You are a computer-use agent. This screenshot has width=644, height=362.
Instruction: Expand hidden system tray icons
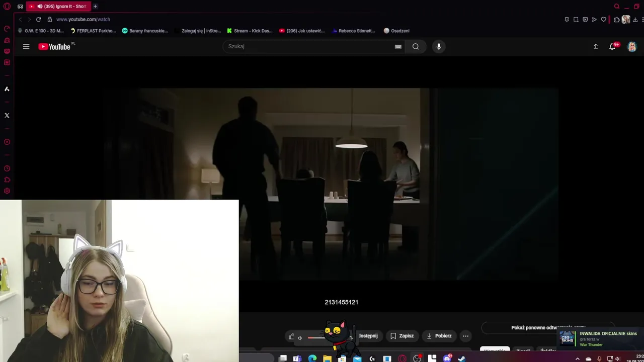[x=577, y=359]
